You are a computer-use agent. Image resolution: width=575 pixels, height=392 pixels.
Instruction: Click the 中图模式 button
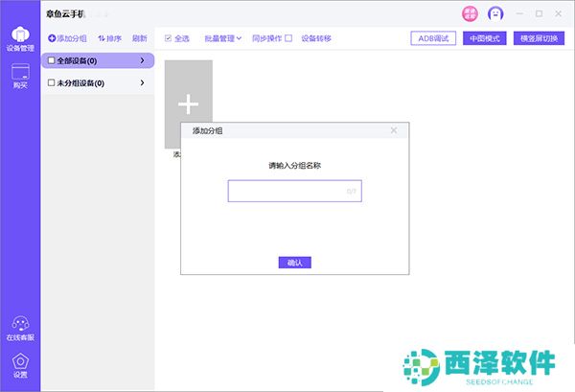coord(484,38)
